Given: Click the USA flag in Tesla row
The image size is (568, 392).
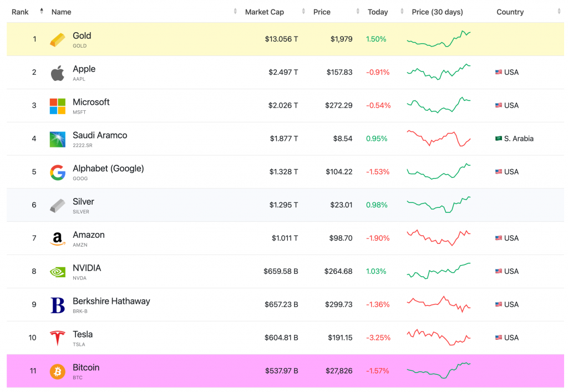Looking at the screenshot, I should [x=499, y=337].
